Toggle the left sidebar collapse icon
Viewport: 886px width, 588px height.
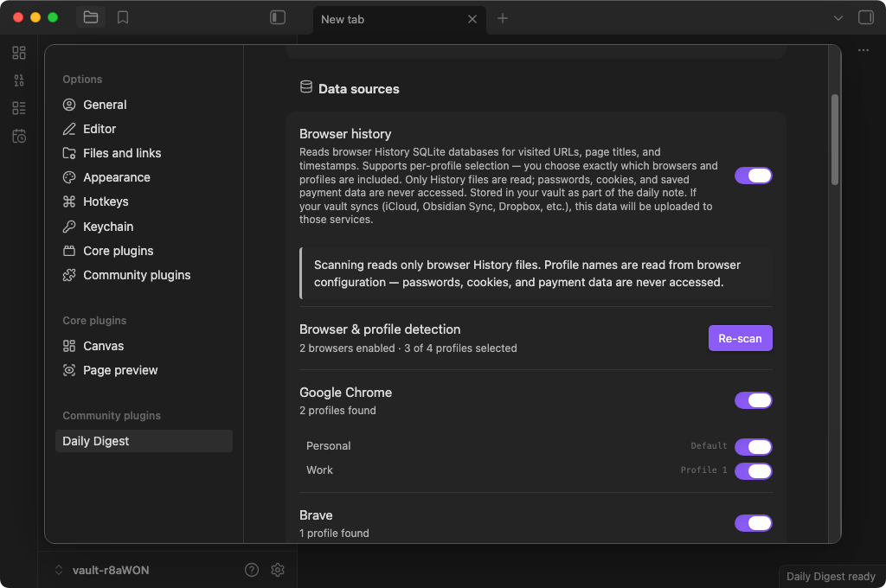point(278,17)
